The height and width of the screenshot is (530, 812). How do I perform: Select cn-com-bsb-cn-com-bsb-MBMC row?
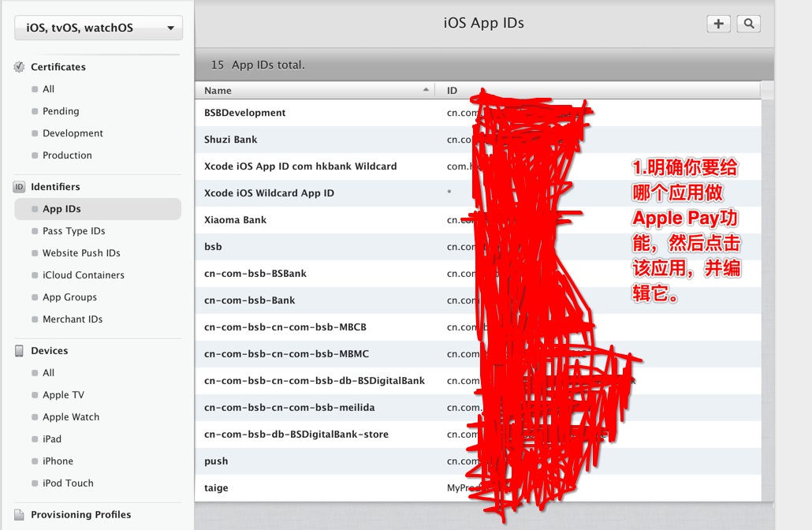pos(478,354)
